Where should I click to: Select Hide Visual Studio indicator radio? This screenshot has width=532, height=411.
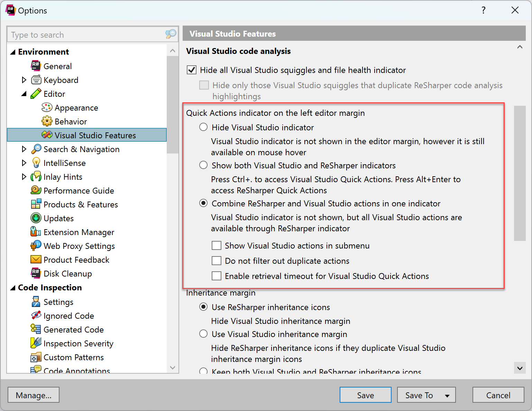(203, 127)
